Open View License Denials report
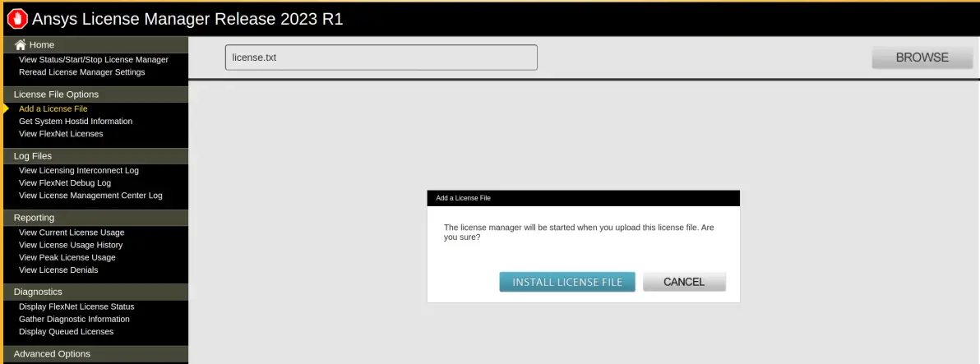This screenshot has height=364, width=980. click(x=58, y=270)
